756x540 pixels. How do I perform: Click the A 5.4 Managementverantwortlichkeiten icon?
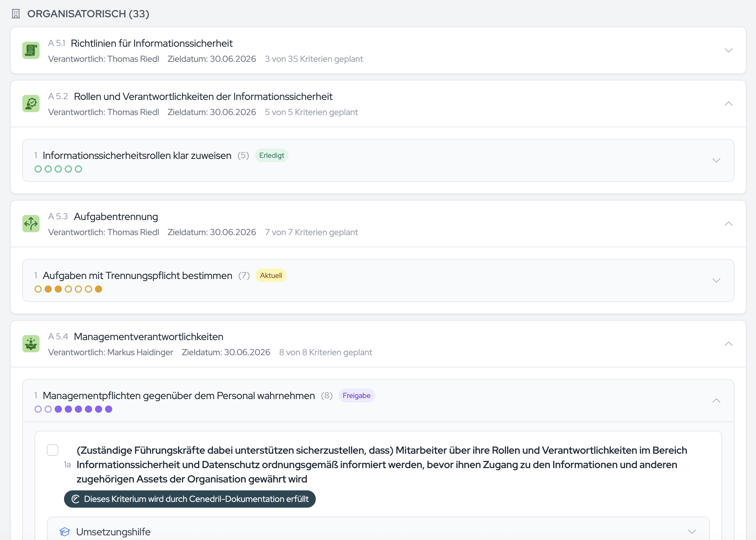[x=31, y=344]
